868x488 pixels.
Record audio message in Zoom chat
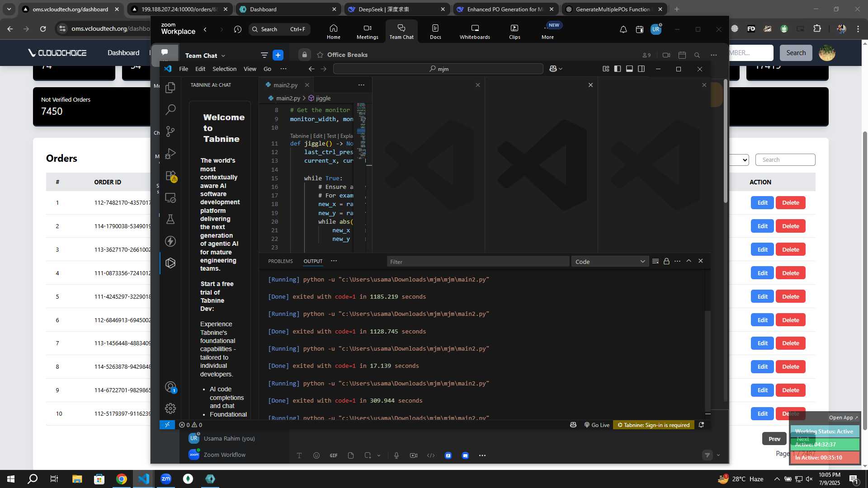[396, 455]
